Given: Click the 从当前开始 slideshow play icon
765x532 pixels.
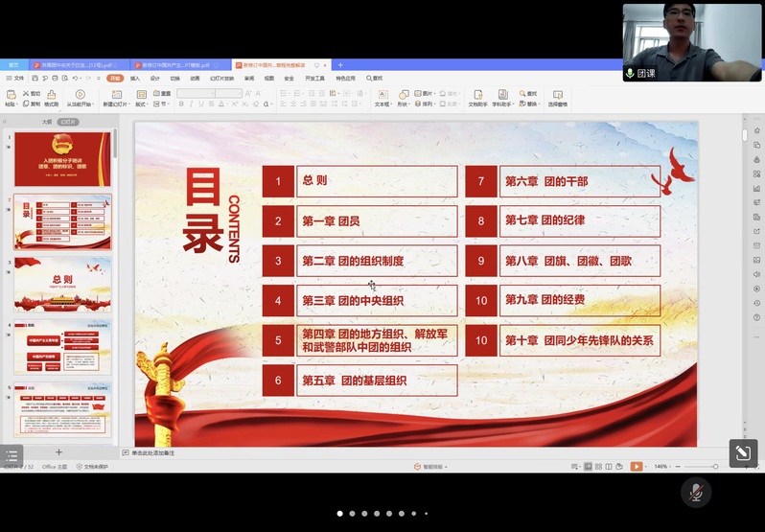Looking at the screenshot, I should (x=79, y=96).
